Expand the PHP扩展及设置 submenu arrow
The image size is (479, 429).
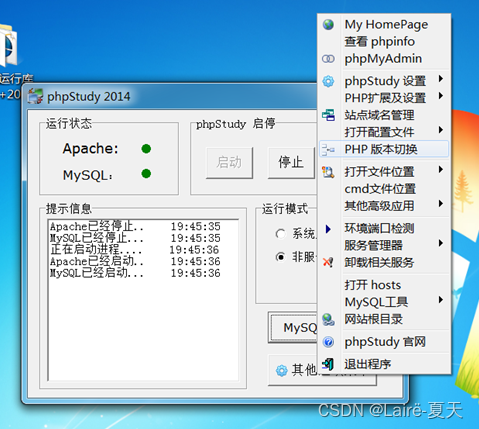[x=441, y=96]
